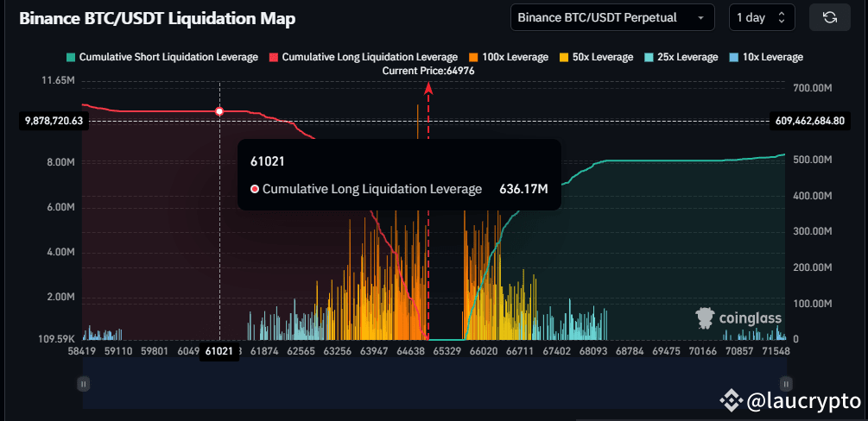
Task: Click the 609,462,684.80 right axis value
Action: point(810,121)
